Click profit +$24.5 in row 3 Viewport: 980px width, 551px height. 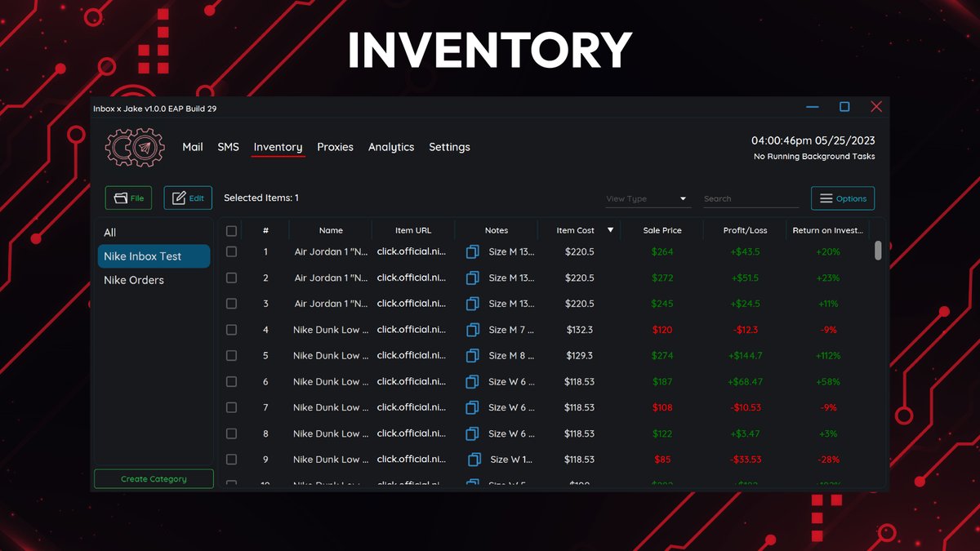[x=745, y=304]
